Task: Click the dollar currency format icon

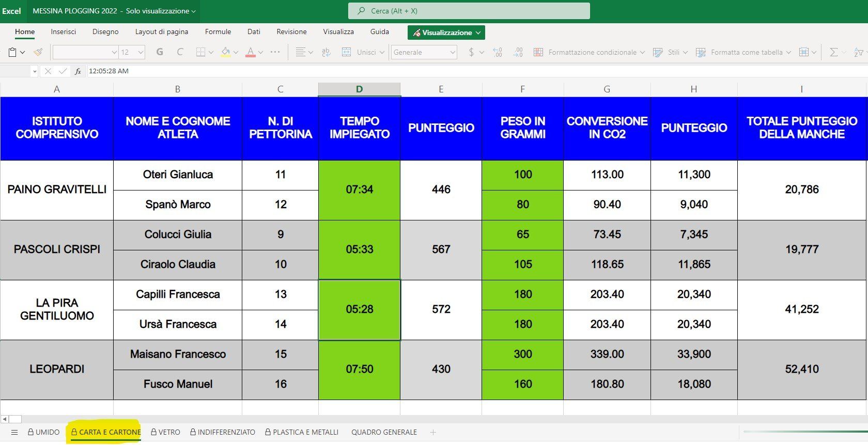Action: (471, 52)
